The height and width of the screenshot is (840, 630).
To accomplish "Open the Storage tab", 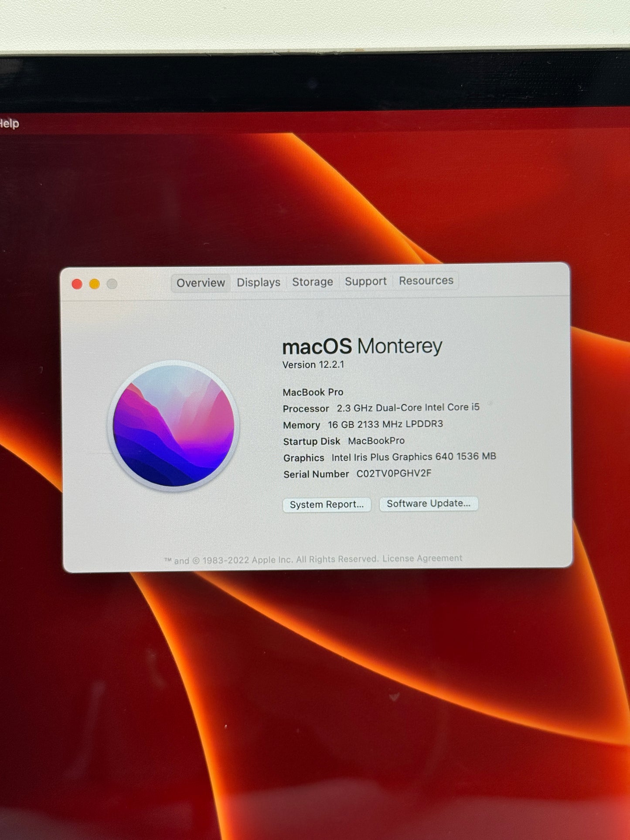I will (313, 282).
